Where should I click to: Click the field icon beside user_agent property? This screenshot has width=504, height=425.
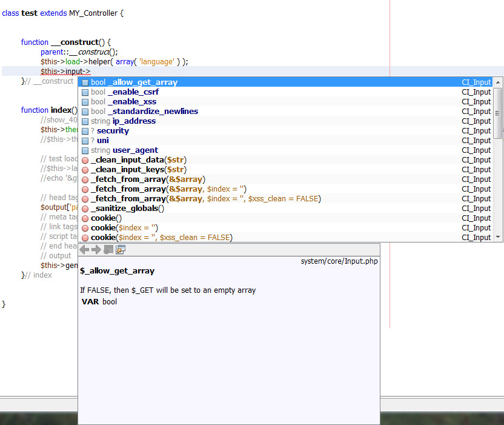[85, 150]
